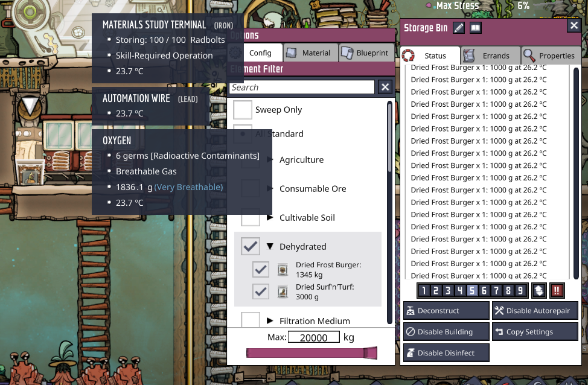Click the Errands tab clipboard icon
Image resolution: width=588 pixels, height=385 pixels.
468,56
